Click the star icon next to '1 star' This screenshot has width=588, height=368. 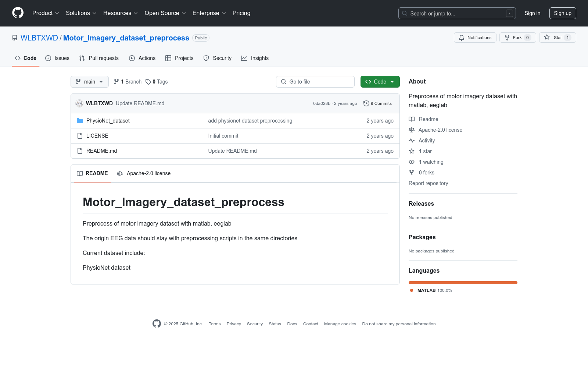coord(412,151)
